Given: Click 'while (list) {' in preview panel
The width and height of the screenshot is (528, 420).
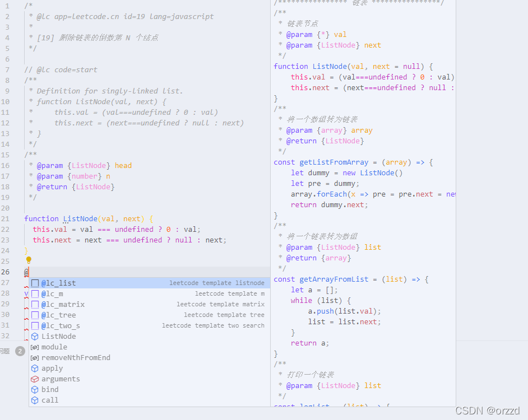Looking at the screenshot, I should (321, 301).
